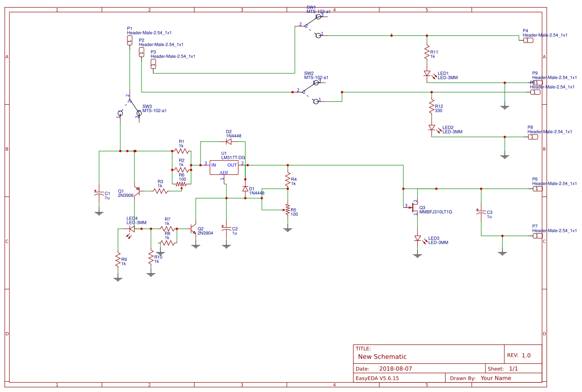The height and width of the screenshot is (392, 582).
Task: Click the P4 header connector symbol
Action: click(529, 41)
